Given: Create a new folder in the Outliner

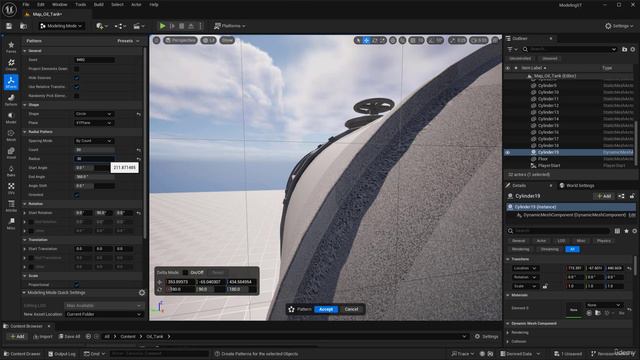Looking at the screenshot, I should tap(624, 49).
